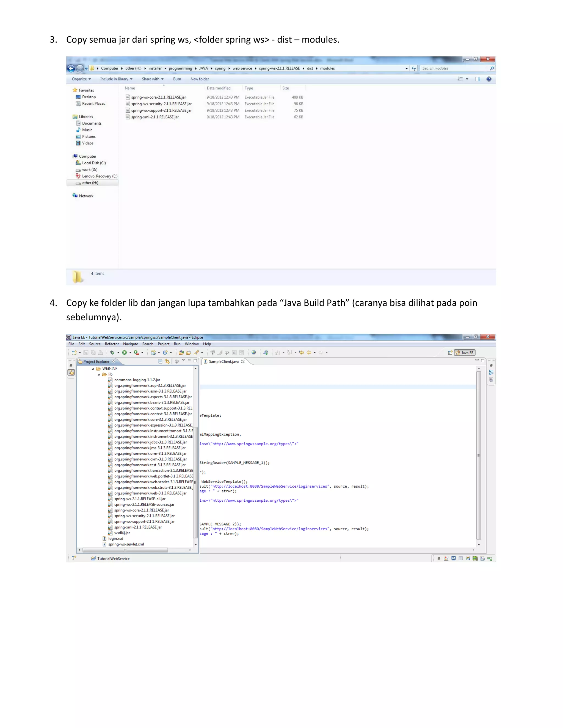Open the Include in library dropdown

click(116, 79)
